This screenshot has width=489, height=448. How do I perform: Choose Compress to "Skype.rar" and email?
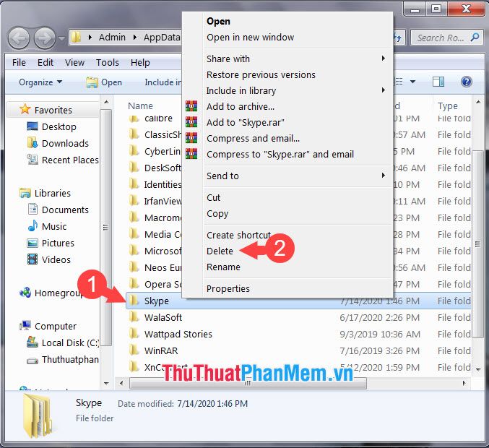tap(280, 154)
